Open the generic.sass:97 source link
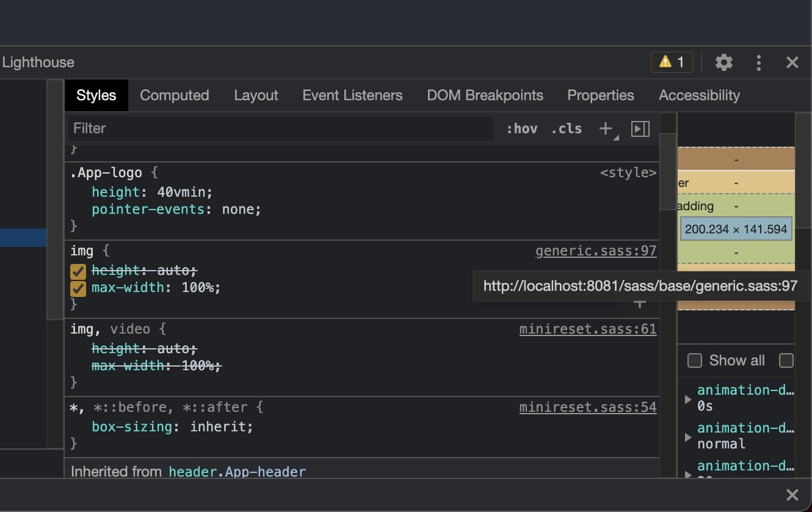 [595, 251]
